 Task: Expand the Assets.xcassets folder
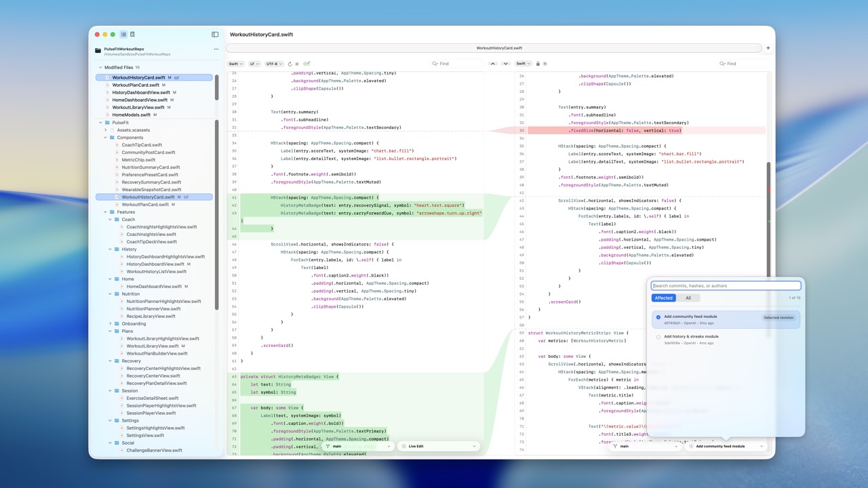105,130
